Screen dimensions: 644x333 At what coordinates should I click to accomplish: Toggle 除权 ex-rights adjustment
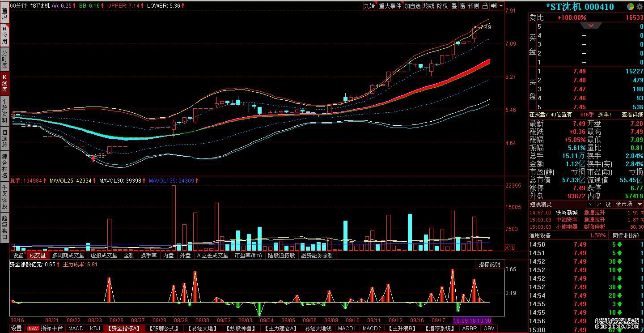[x=443, y=6]
